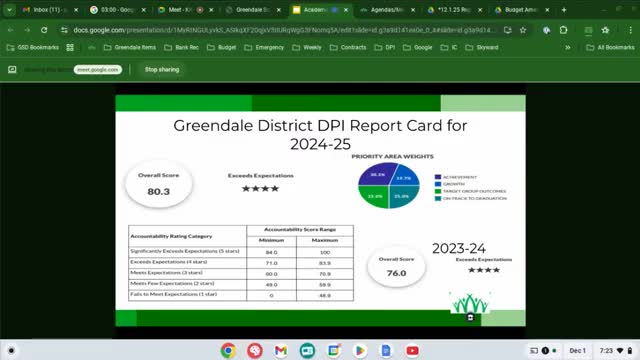Click the small icon below Greendale logo
The image size is (640, 360).
[x=470, y=317]
